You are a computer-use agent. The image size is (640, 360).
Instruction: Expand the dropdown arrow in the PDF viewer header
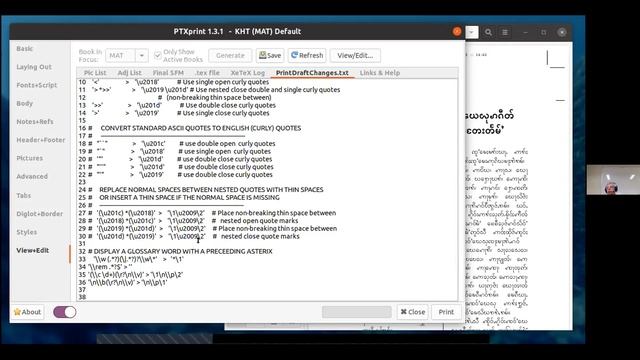pos(471,32)
